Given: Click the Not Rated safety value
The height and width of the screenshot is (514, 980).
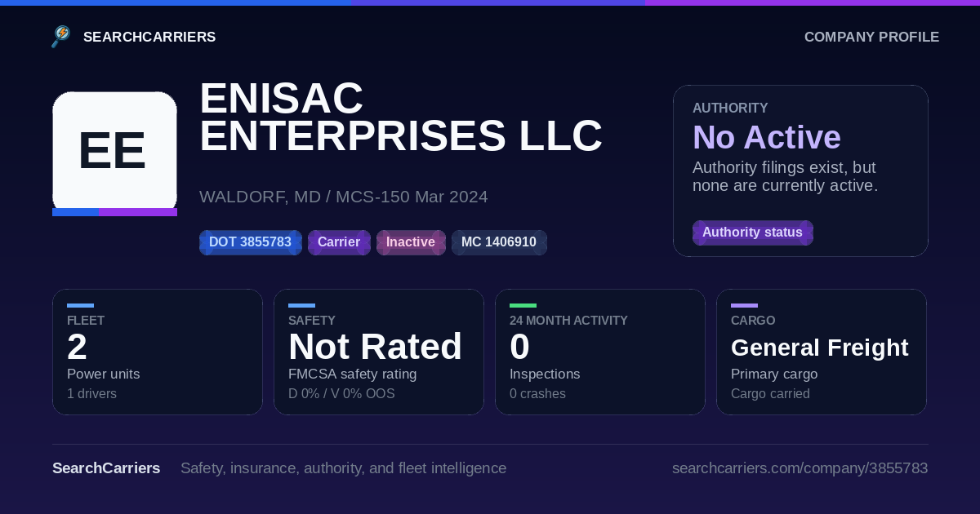Looking at the screenshot, I should [375, 348].
